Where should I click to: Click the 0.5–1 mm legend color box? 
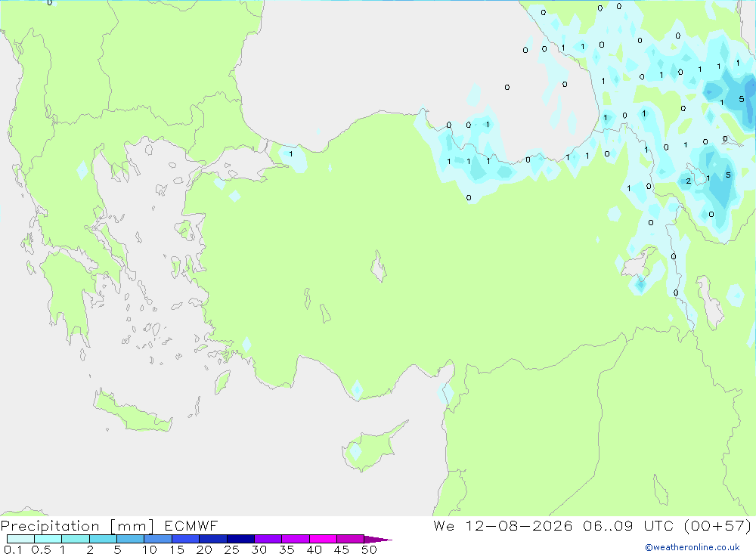pyautogui.click(x=48, y=539)
